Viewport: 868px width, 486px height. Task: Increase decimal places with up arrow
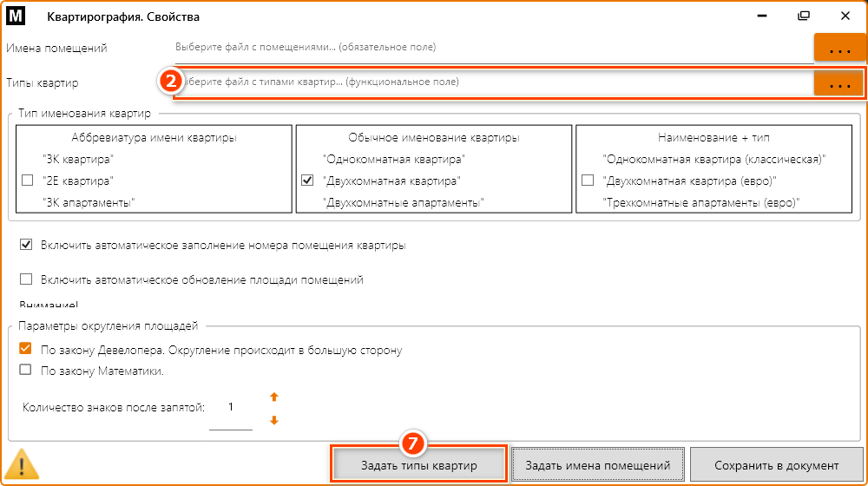[x=274, y=397]
